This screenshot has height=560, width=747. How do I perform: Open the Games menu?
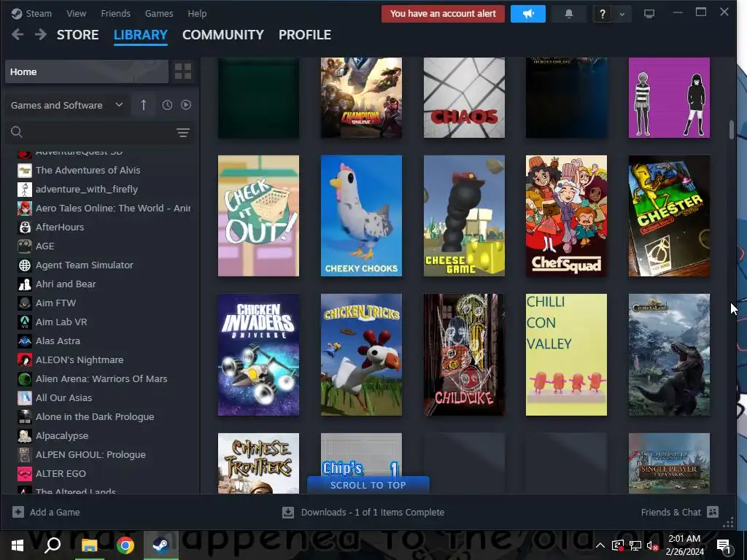point(159,13)
